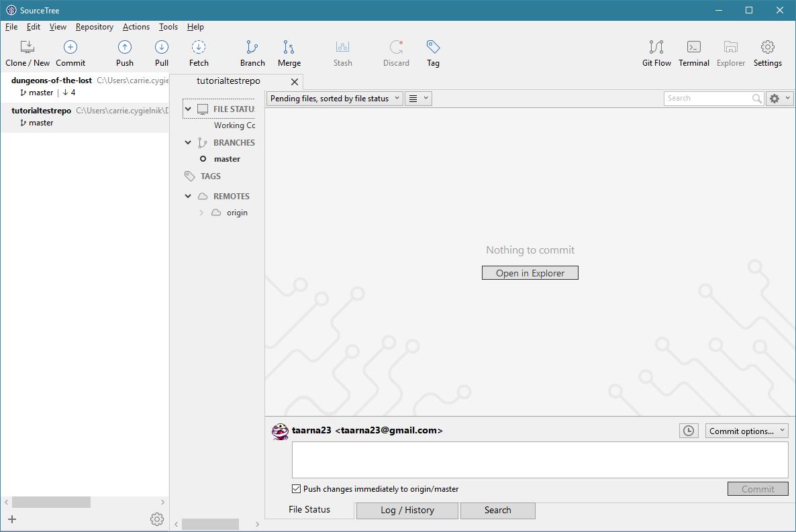Switch to the bottom Search tab
The width and height of the screenshot is (796, 532).
click(x=497, y=510)
